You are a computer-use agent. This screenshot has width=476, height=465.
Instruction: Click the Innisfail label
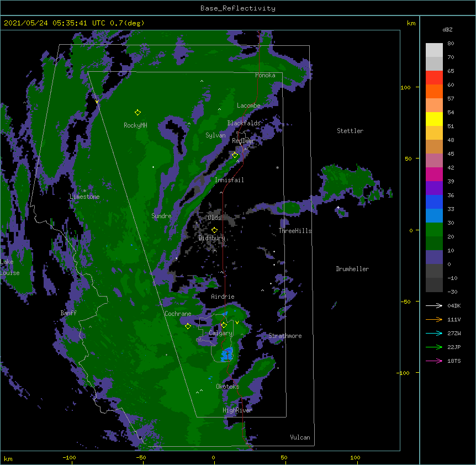pos(229,180)
